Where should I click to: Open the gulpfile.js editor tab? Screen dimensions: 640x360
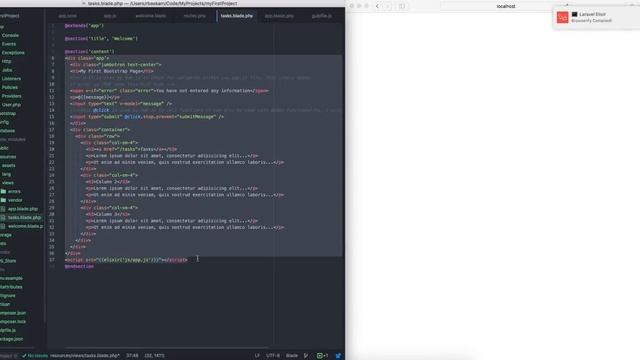(x=322, y=16)
